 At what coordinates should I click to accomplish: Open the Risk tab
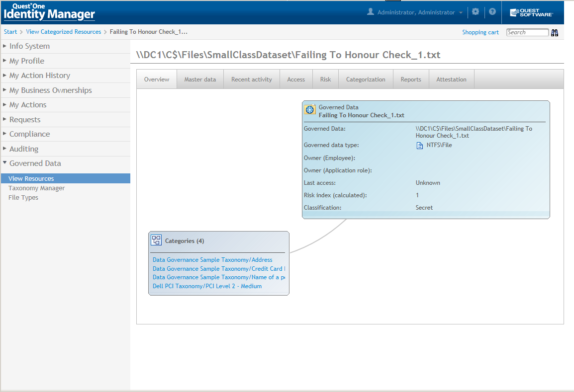(325, 79)
